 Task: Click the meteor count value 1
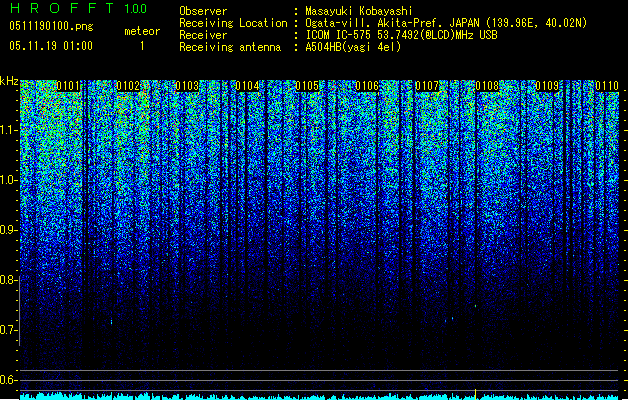tap(142, 46)
